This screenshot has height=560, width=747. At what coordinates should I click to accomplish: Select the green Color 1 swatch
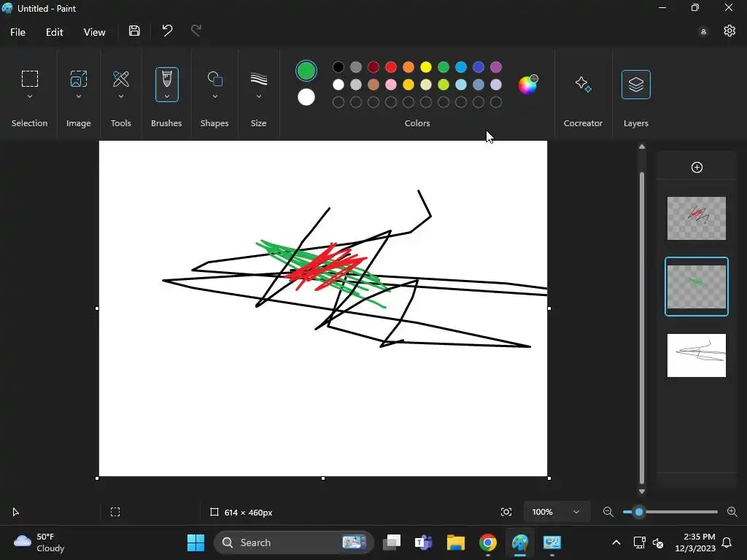[x=306, y=71]
